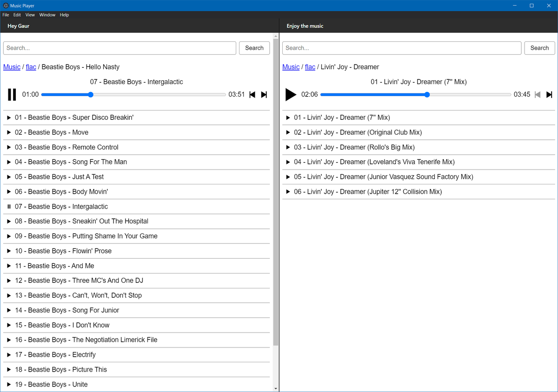Pause the Intergalactic track in the left player
558x392 pixels.
click(x=12, y=95)
